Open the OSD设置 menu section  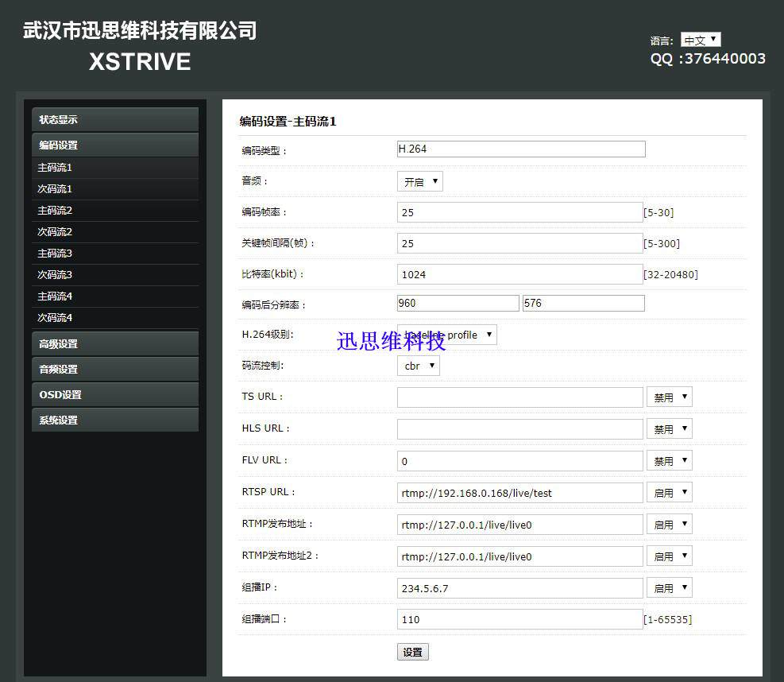point(115,395)
